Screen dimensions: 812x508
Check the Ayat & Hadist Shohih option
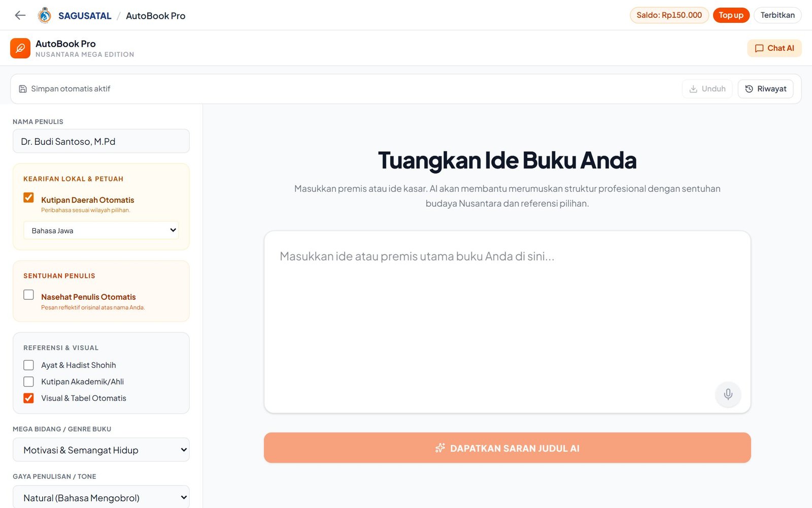28,365
